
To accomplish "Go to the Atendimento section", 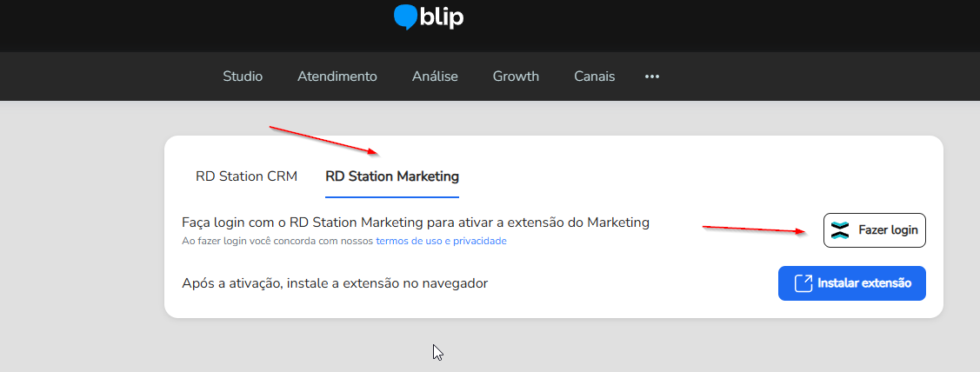I will (337, 76).
